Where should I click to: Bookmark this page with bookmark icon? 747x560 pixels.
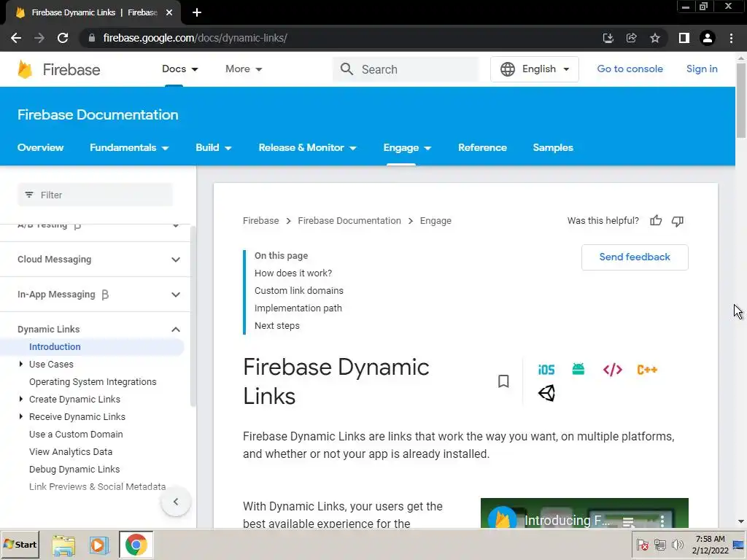[x=503, y=381]
